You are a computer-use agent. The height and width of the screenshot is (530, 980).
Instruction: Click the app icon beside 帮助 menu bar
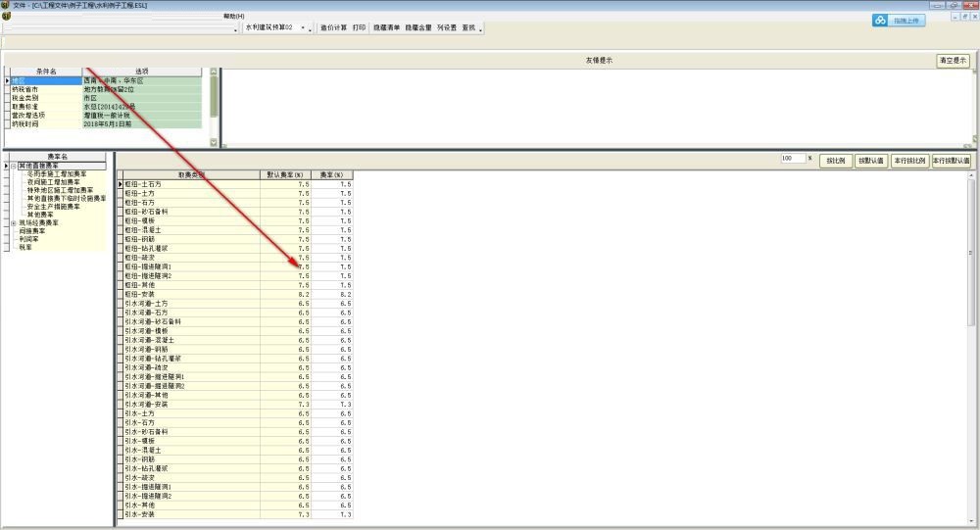tap(6, 17)
